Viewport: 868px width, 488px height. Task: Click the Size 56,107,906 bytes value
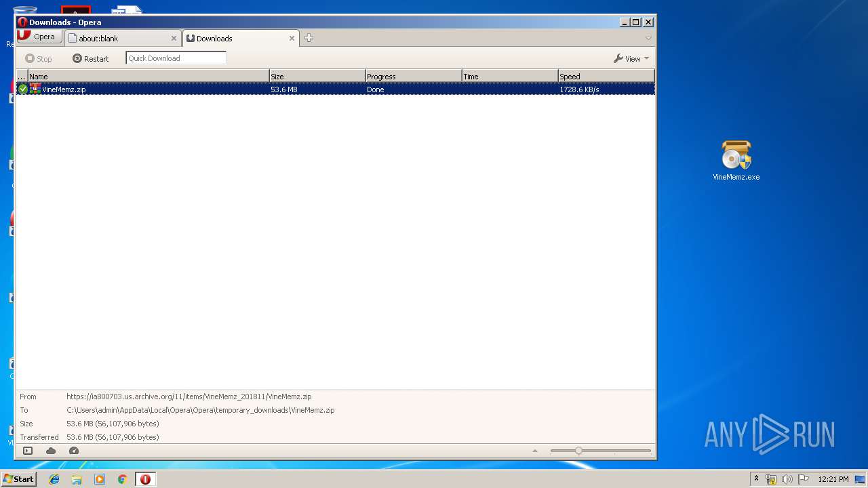click(113, 424)
